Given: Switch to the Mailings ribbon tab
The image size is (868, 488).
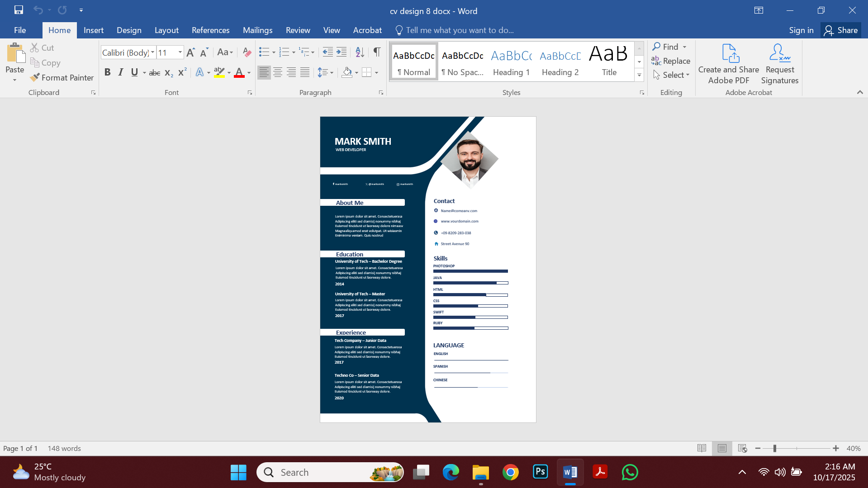Looking at the screenshot, I should (x=257, y=30).
